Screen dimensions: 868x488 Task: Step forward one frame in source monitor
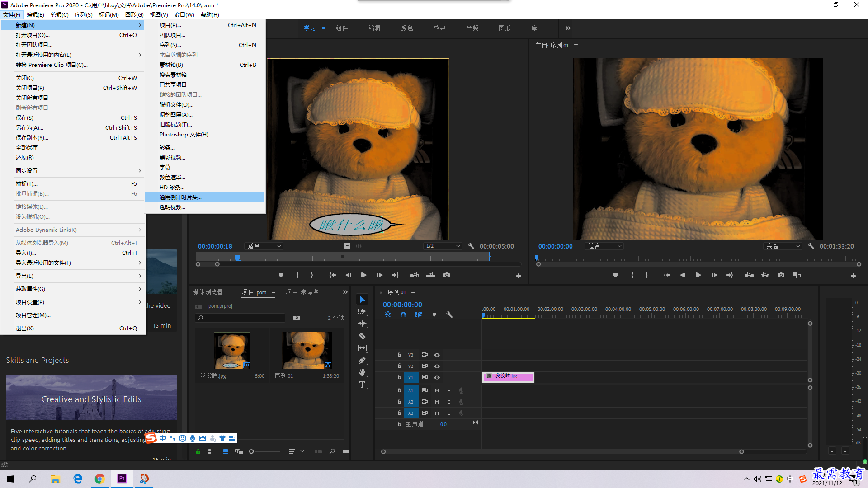[380, 275]
